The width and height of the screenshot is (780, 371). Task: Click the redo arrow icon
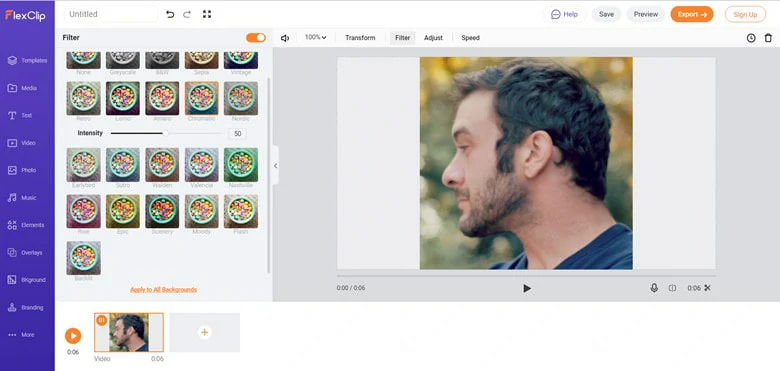[187, 14]
